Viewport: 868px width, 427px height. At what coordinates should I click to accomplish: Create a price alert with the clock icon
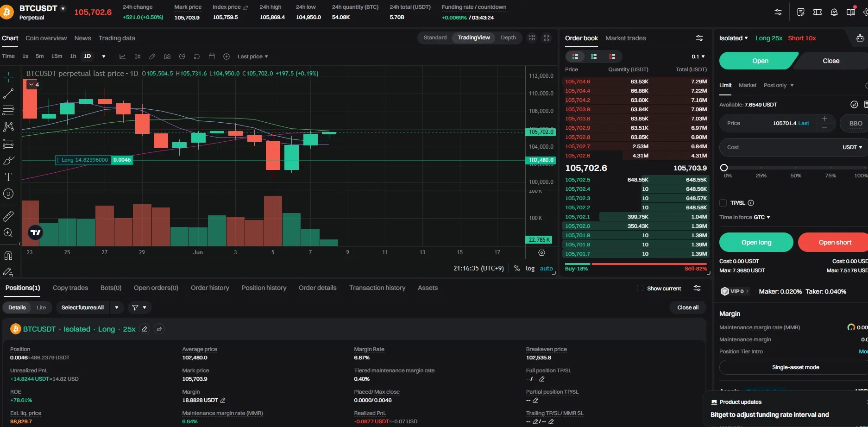tap(182, 57)
